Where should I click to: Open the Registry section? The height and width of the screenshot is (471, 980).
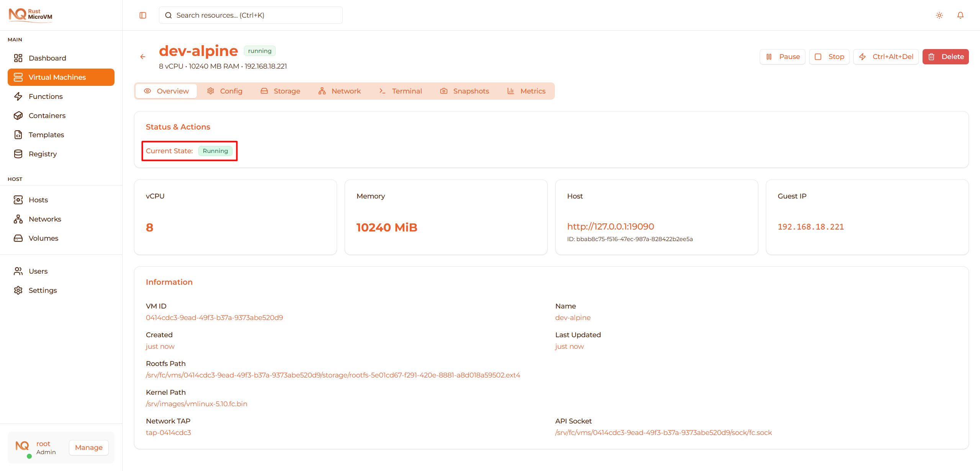coord(43,154)
